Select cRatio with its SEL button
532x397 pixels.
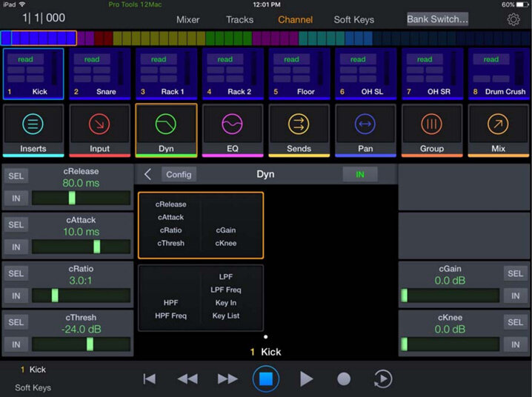[16, 273]
